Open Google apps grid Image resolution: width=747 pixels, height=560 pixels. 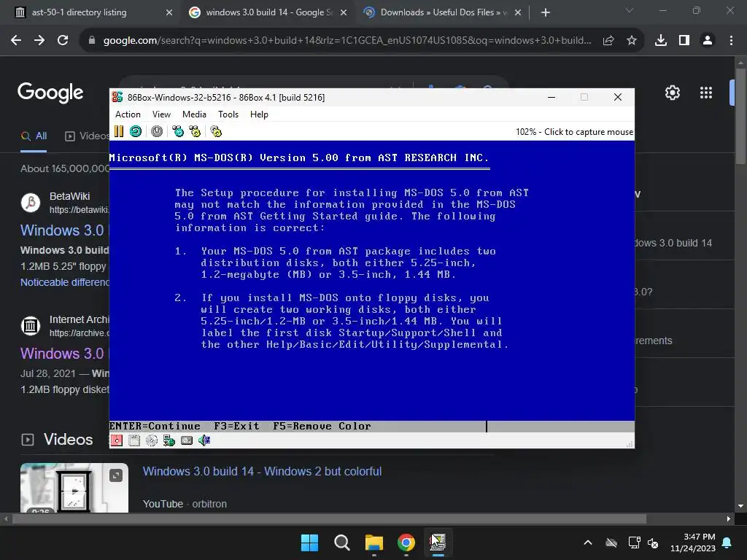[x=706, y=93]
